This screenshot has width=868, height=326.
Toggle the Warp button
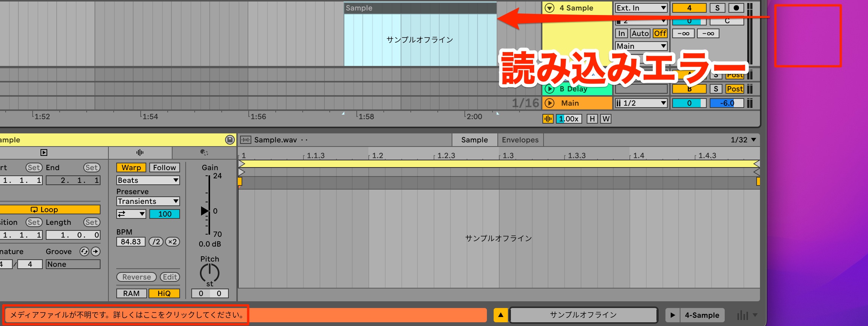pyautogui.click(x=131, y=167)
